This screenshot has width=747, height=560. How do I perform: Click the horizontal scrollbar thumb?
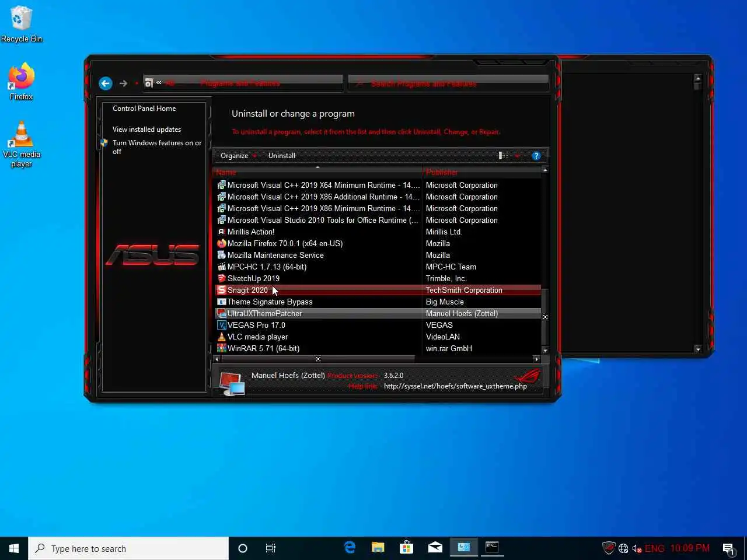tap(318, 359)
